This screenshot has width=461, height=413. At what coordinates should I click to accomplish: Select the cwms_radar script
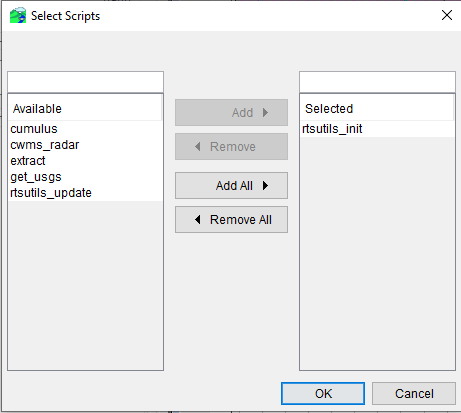[85, 145]
